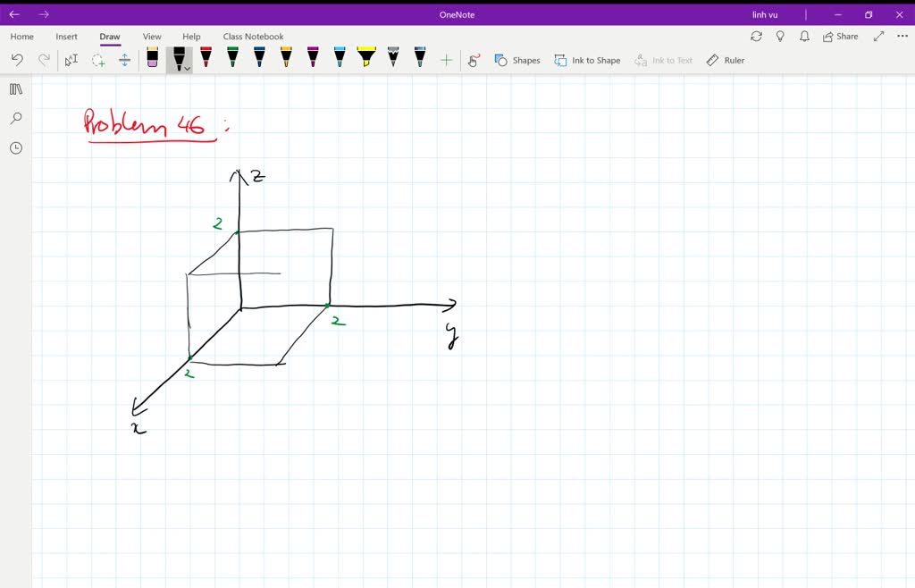This screenshot has height=588, width=915.
Task: Undo the last ink stroke
Action: pos(16,58)
